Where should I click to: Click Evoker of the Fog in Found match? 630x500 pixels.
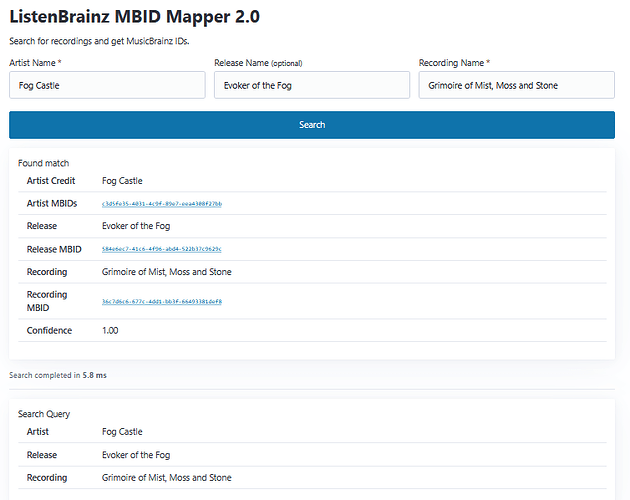136,226
